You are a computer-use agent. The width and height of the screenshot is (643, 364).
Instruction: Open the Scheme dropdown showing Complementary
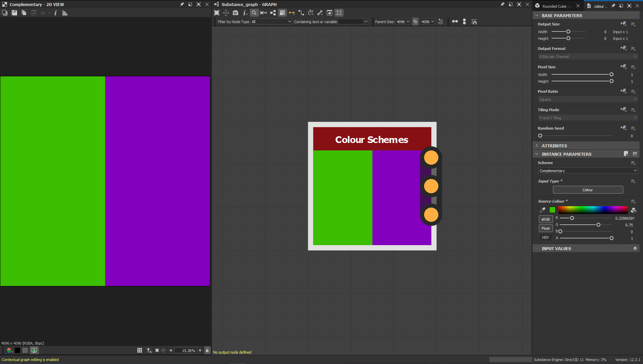pos(587,170)
